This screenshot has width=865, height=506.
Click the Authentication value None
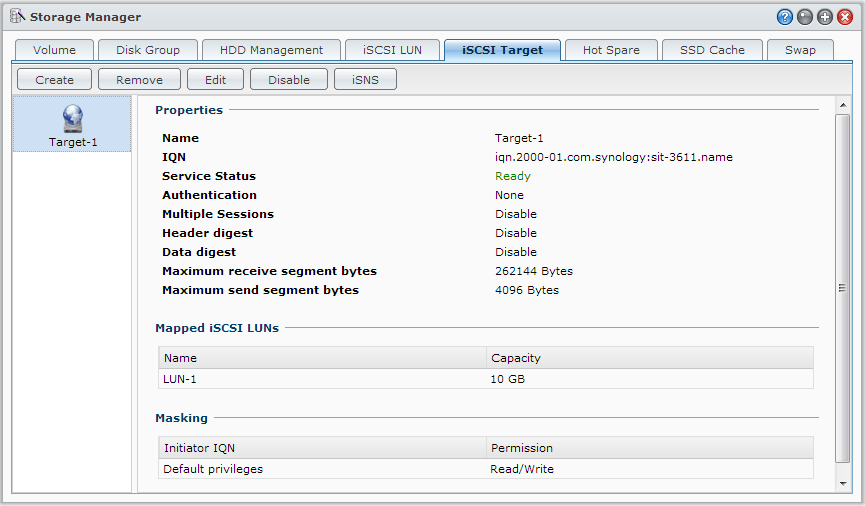(x=509, y=195)
